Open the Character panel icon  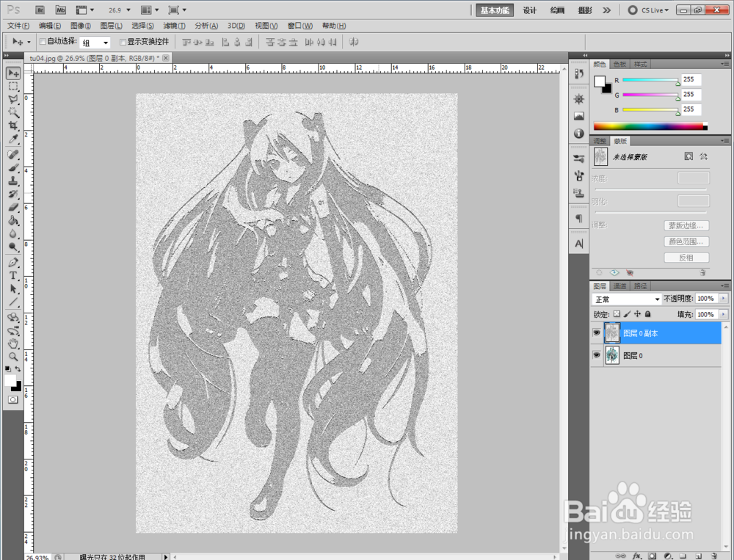click(x=579, y=244)
